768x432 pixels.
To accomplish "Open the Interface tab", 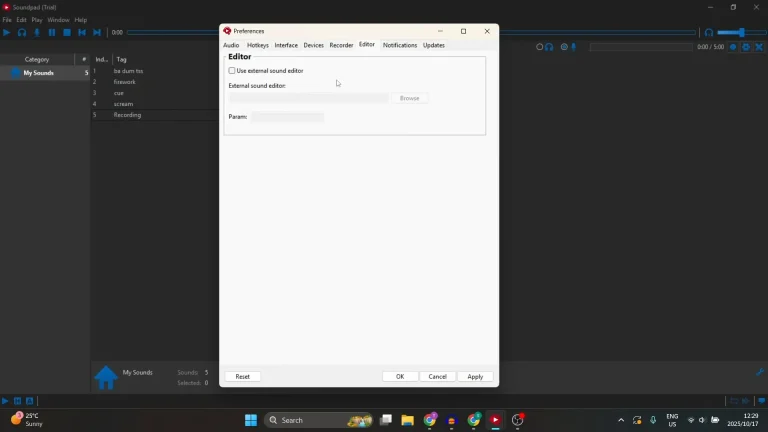I will click(286, 45).
